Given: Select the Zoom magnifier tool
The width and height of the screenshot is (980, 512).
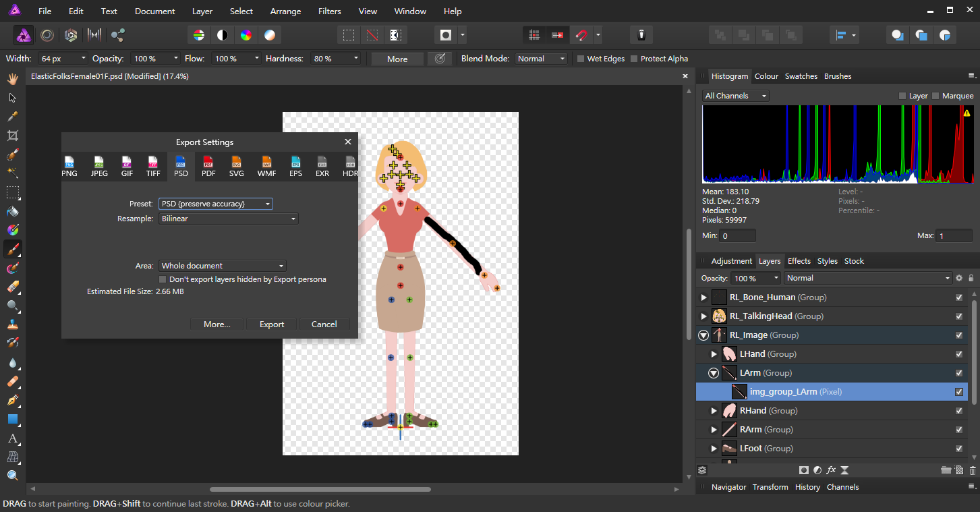Looking at the screenshot, I should (12, 476).
